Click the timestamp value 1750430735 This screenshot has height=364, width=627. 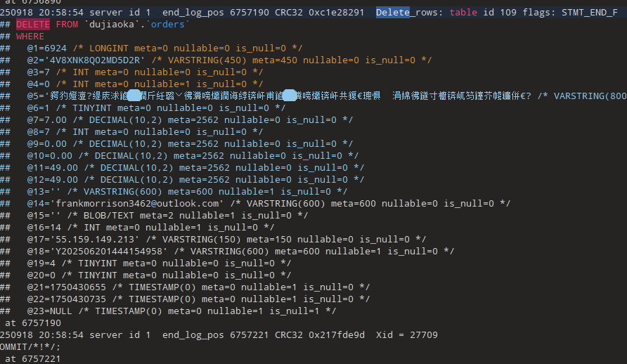click(80, 299)
